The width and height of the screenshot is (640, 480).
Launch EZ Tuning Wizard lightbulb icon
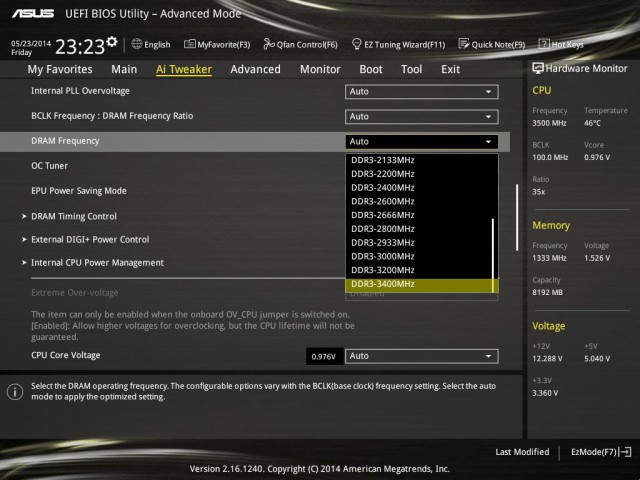point(356,44)
